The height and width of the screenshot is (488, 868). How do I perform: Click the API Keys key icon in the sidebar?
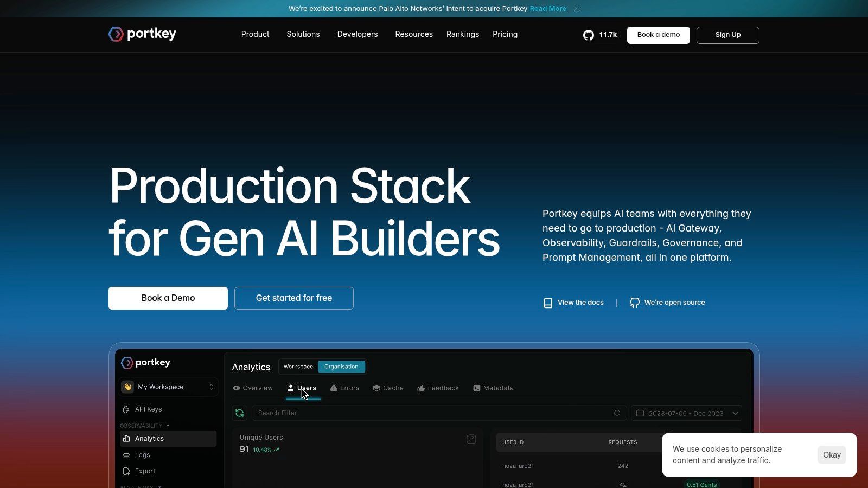(126, 409)
